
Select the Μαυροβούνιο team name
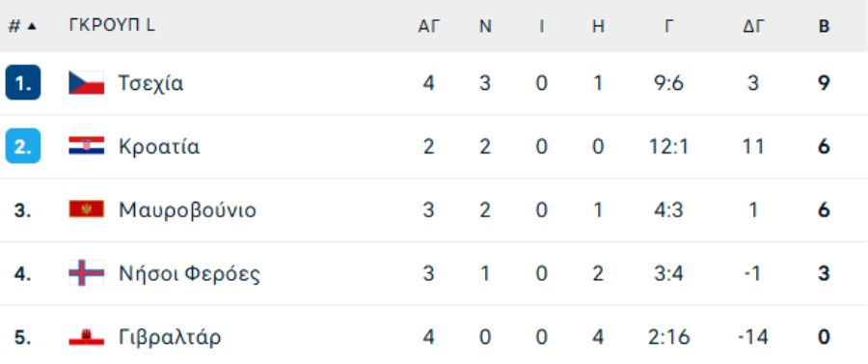click(188, 210)
